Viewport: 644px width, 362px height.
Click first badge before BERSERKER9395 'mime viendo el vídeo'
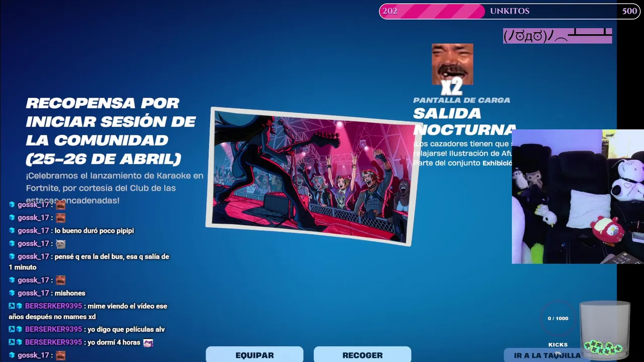point(12,306)
